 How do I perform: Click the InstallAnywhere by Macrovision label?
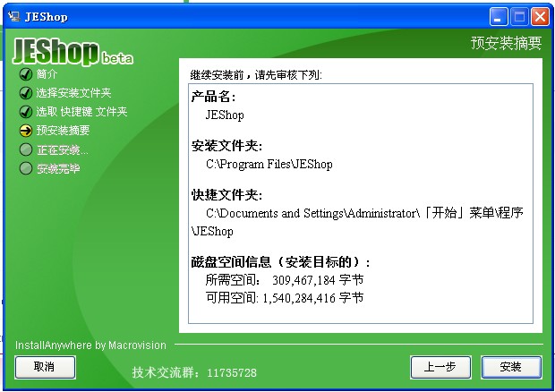tap(90, 345)
